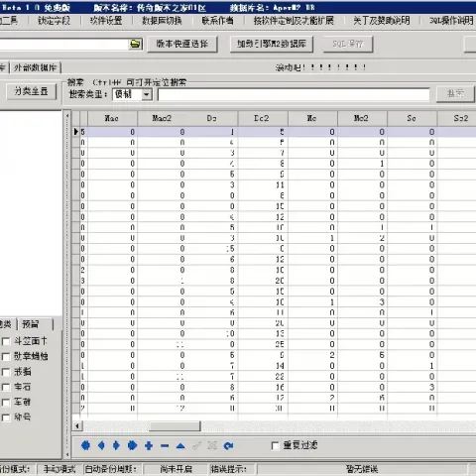The height and width of the screenshot is (476, 476).
Task: Click the Dc column header
Action: (x=212, y=118)
